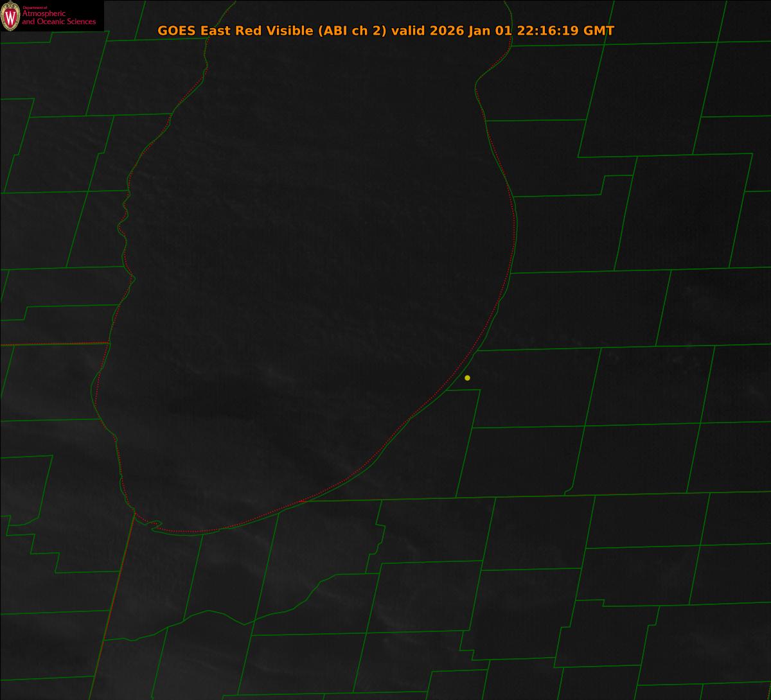
Task: Click the Atmospheric and Oceanic Sciences text
Action: coord(58,18)
